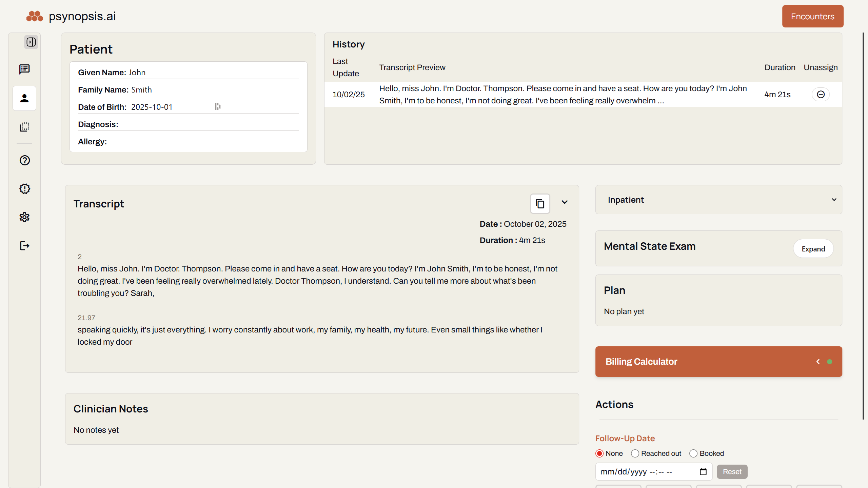Select the None follow-up option
Screen dimensions: 868x488
599,453
